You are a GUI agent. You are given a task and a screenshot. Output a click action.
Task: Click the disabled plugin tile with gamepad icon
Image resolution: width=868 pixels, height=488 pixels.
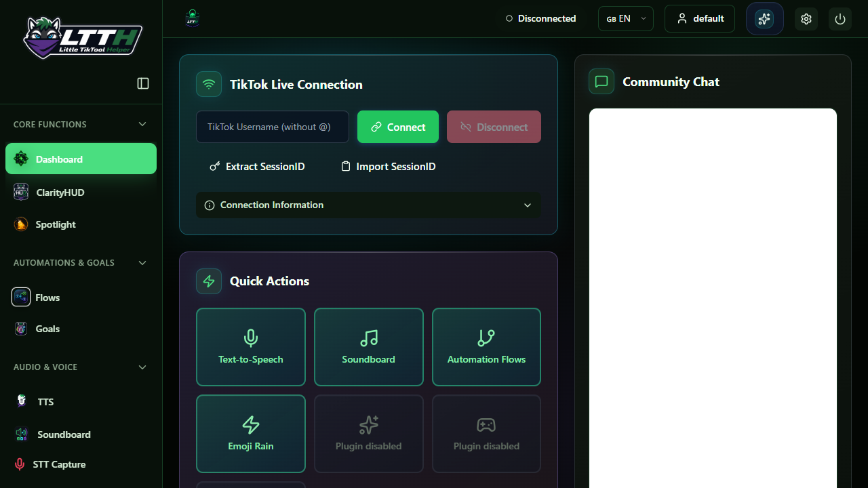click(x=486, y=434)
